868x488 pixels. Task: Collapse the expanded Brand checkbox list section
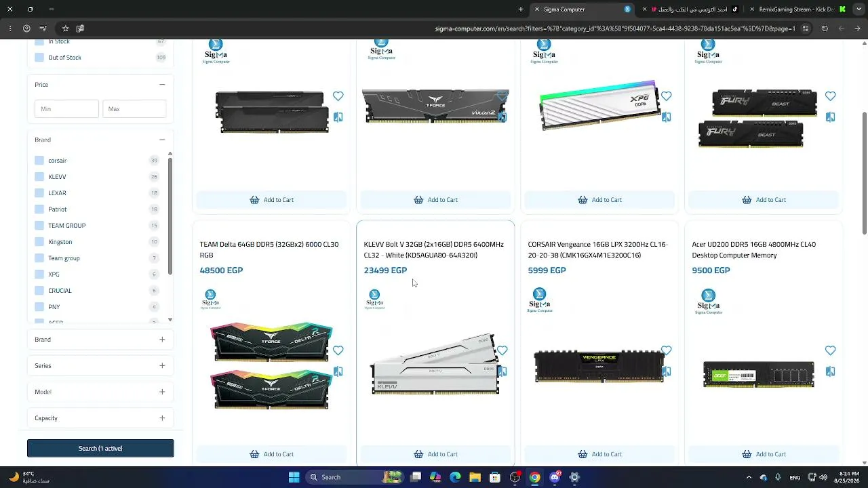click(x=162, y=140)
